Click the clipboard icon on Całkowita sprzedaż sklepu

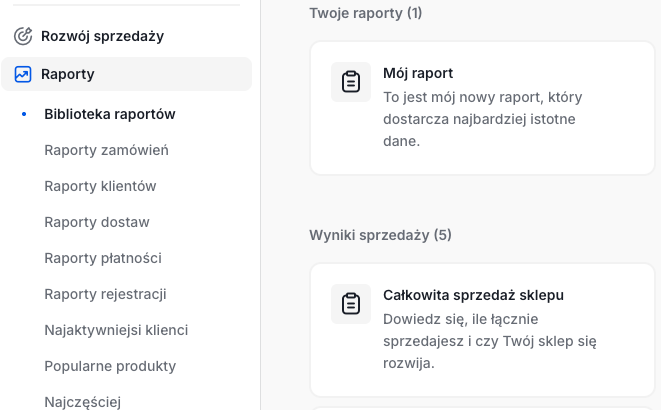[351, 304]
